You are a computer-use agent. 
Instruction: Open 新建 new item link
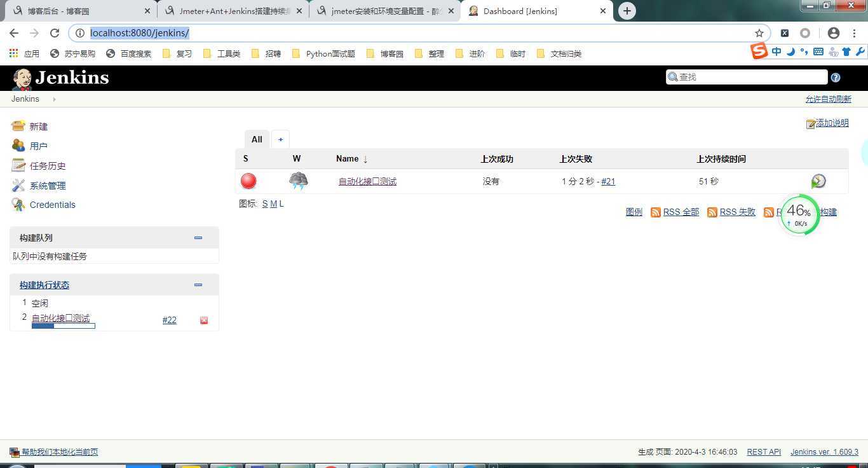(x=39, y=127)
